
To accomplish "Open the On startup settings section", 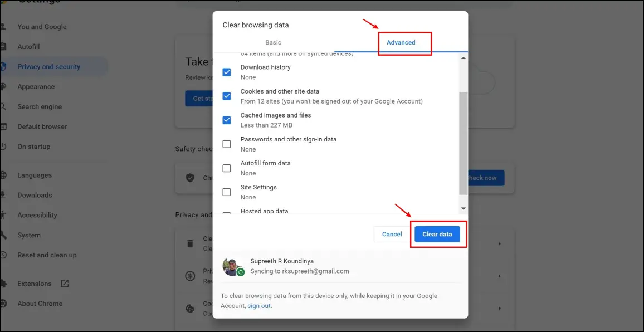I will [33, 147].
